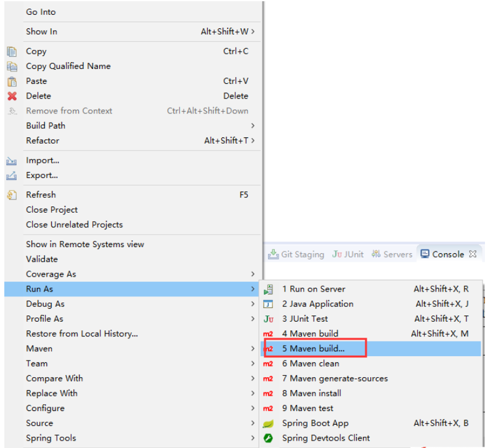This screenshot has width=501, height=448.
Task: Click the Servers tab icon
Action: 376,254
